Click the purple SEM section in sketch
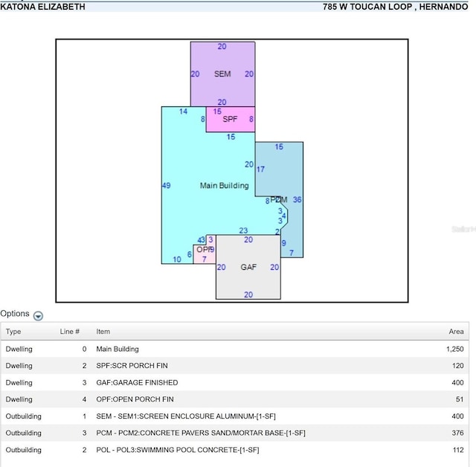Viewport: 476px width, 467px height. pos(222,74)
